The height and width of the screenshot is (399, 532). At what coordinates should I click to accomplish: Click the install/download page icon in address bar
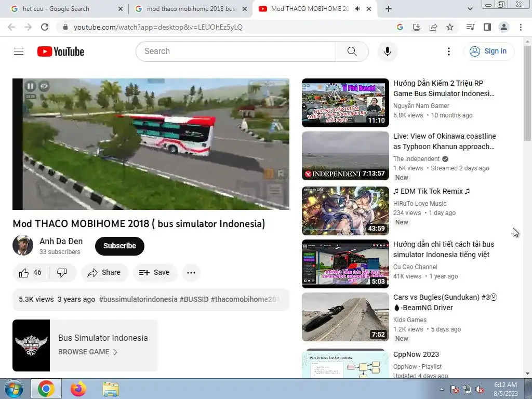pyautogui.click(x=416, y=27)
